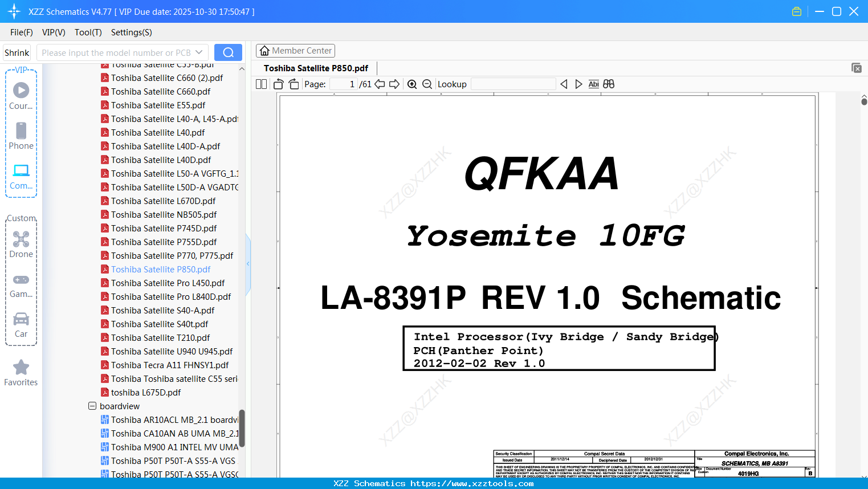
Task: Open Toshiba Satellite L670D.pdf
Action: click(x=164, y=201)
